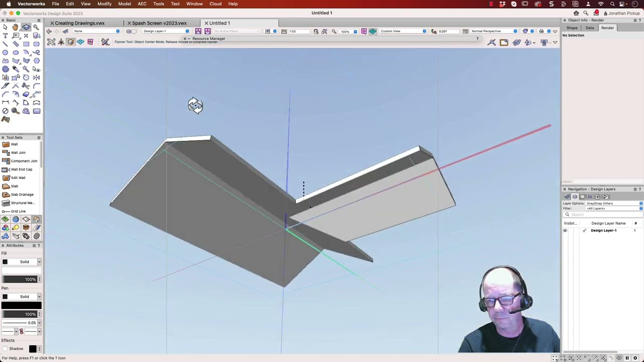
Task: Enable the Shadow checkbox
Action: coord(5,348)
